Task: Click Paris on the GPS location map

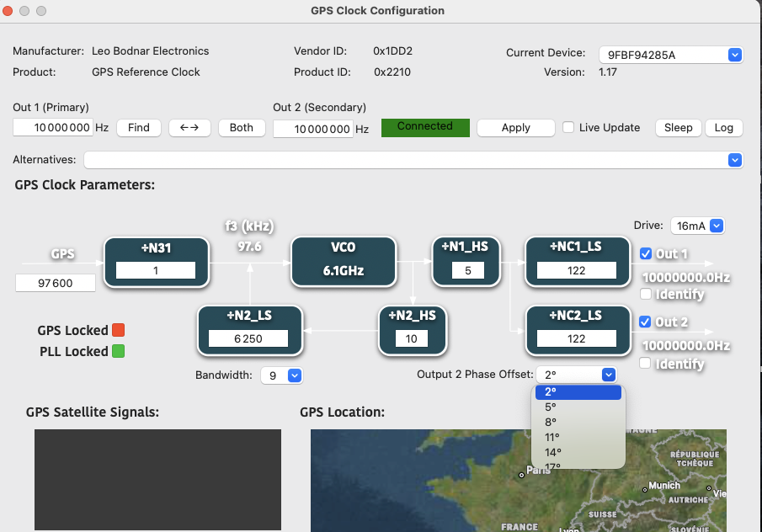Action: click(x=539, y=470)
